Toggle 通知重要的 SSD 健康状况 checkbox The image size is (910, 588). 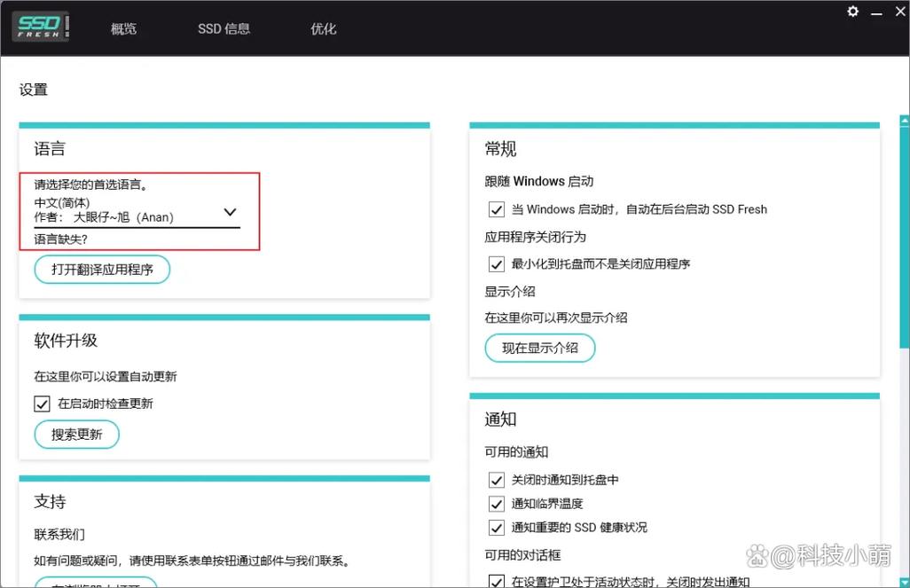496,527
